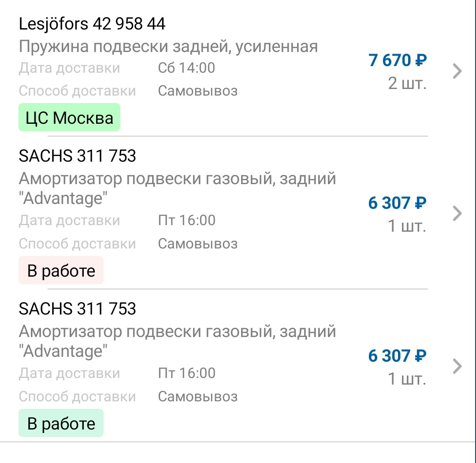Open first SACHS 311 753 title link
Screen dimensions: 476x463
(77, 156)
